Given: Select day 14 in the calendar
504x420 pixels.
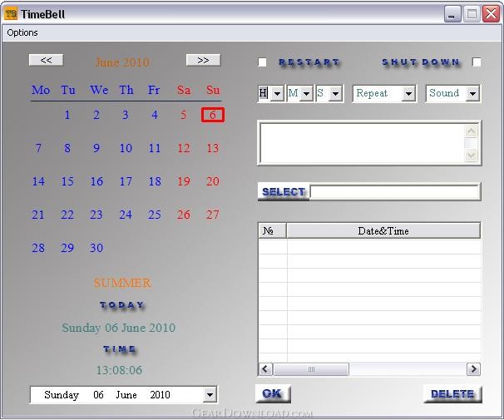Looking at the screenshot, I should (x=38, y=181).
